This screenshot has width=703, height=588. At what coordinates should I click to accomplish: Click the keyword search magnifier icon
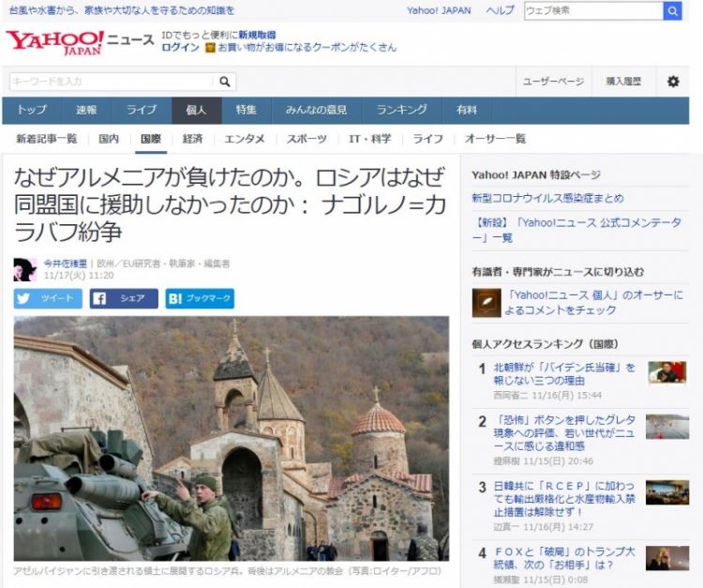click(x=225, y=82)
